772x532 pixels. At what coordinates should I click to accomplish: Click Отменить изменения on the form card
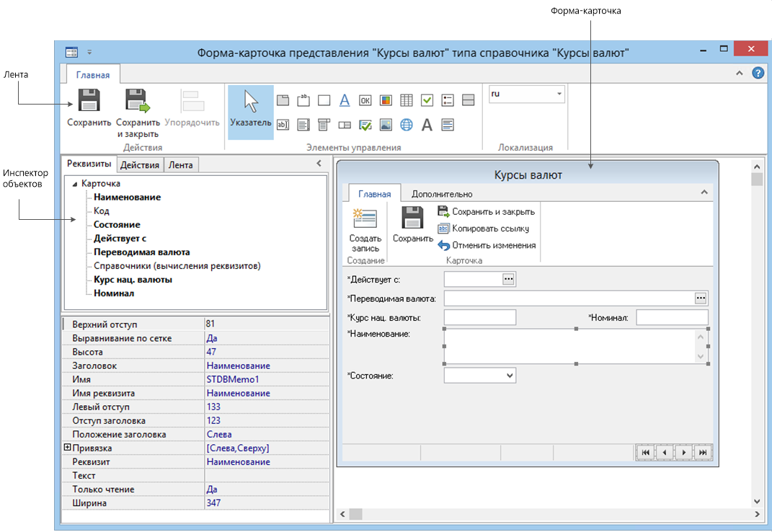487,245
